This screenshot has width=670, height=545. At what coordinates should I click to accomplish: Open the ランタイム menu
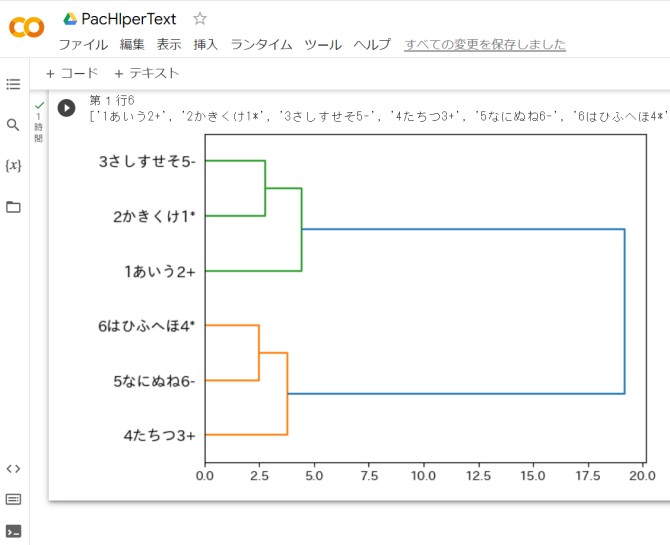click(x=261, y=44)
